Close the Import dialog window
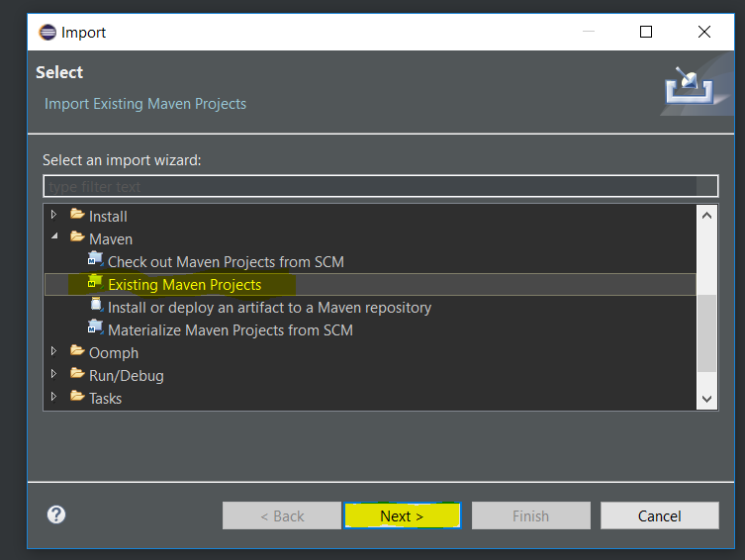This screenshot has height=560, width=745. coord(704,32)
